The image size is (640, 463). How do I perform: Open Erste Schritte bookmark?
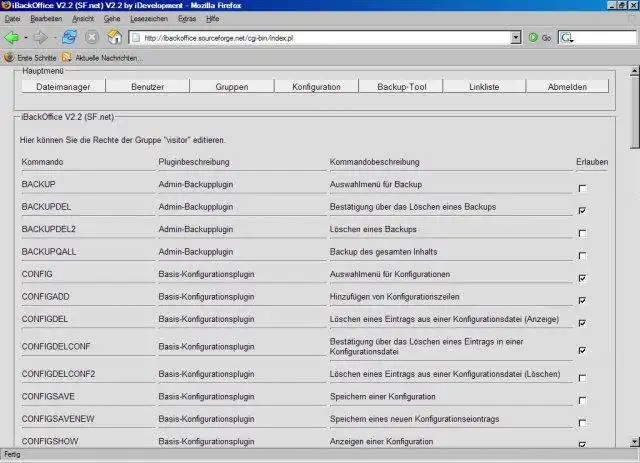pos(30,58)
